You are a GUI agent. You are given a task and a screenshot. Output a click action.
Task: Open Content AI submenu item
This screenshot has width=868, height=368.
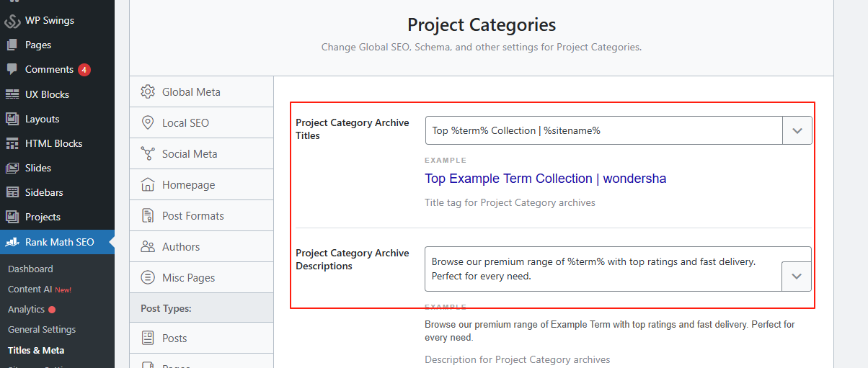(x=30, y=289)
